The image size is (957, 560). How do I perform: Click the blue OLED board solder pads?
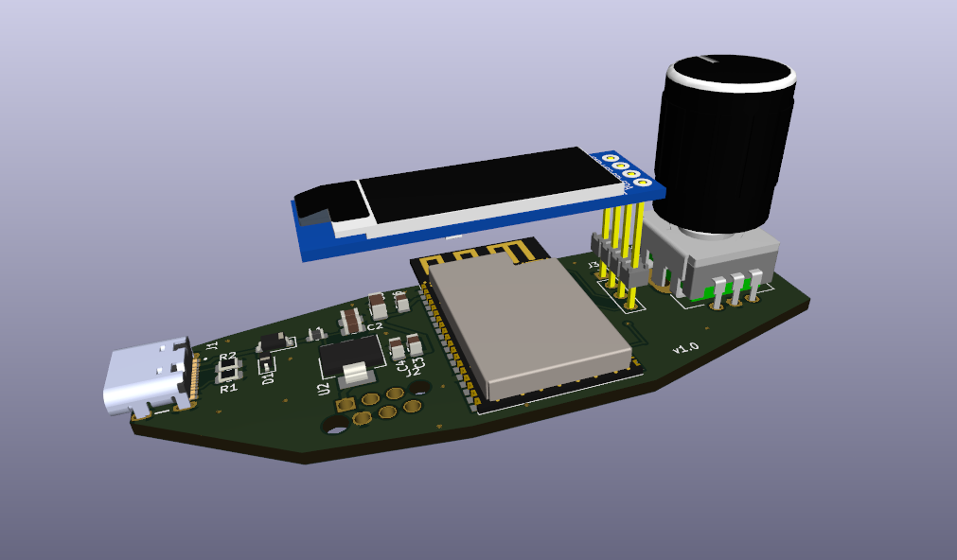coord(625,169)
